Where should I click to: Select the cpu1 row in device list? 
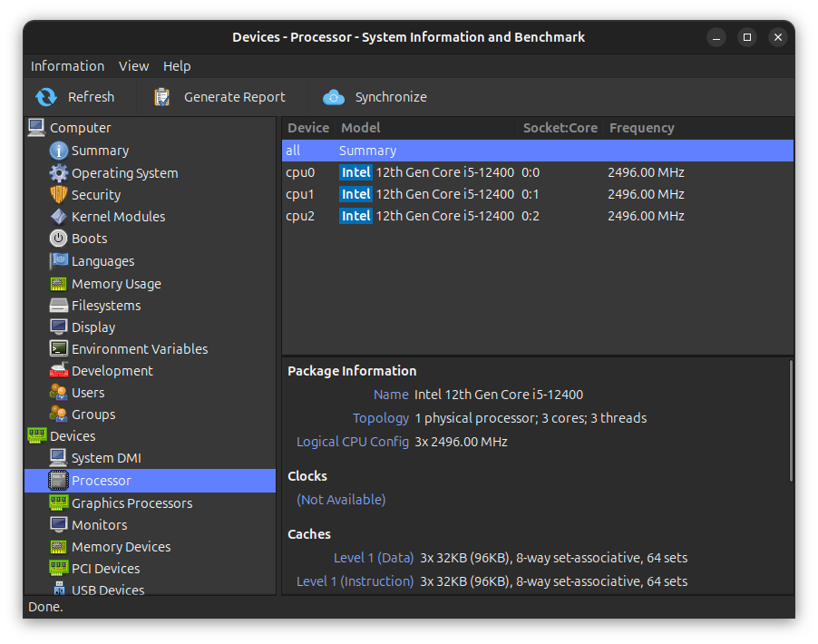point(408,193)
